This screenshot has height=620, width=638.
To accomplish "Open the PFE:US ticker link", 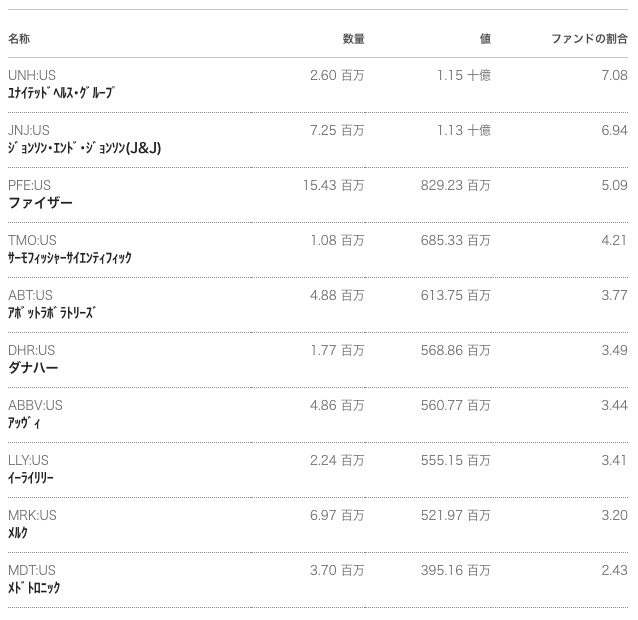I will click(x=30, y=185).
